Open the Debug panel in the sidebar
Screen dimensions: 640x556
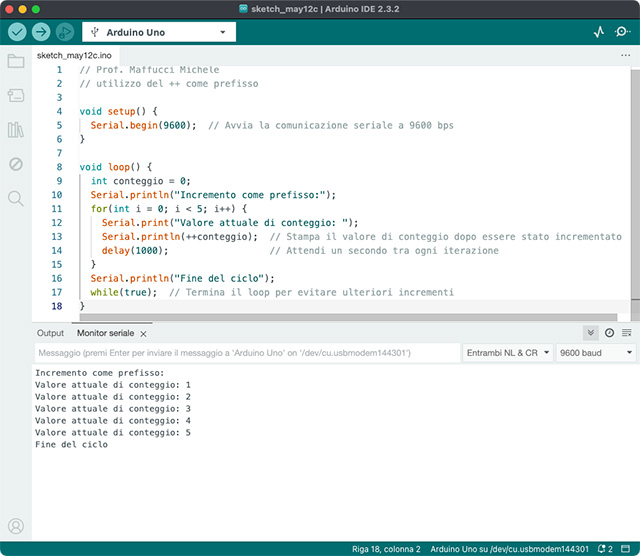tap(16, 164)
